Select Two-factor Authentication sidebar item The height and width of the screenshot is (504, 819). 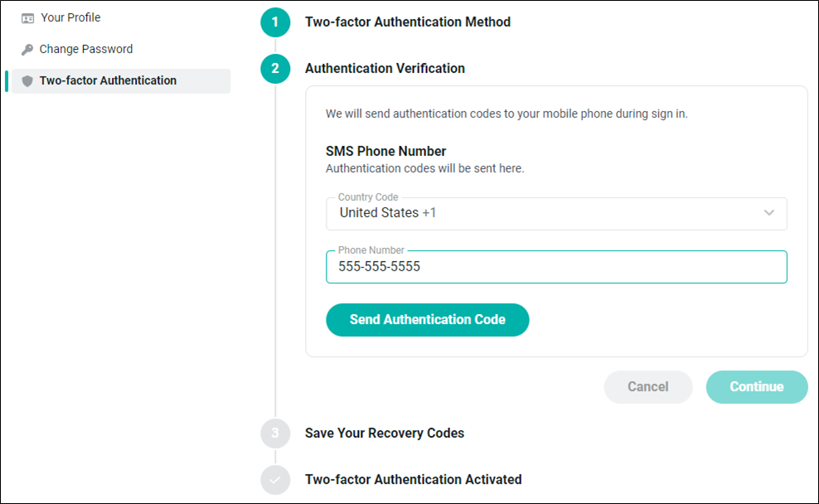click(121, 81)
